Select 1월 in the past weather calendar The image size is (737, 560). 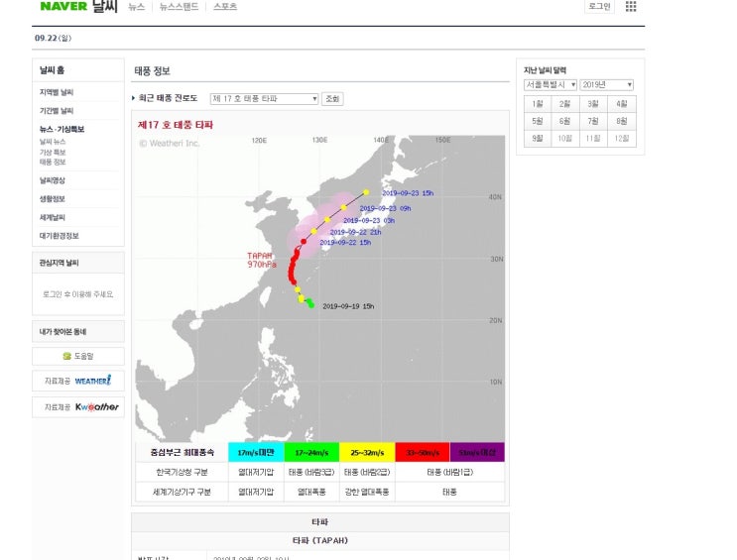(x=538, y=104)
